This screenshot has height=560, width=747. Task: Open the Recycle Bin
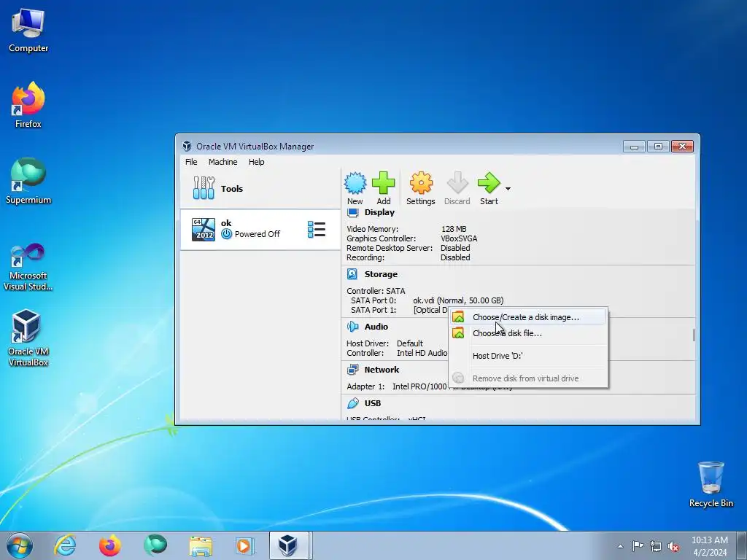pos(711,484)
